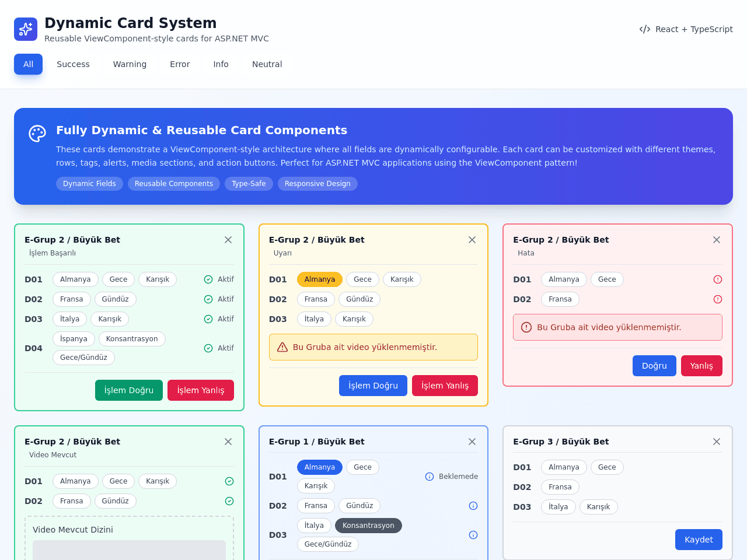Click the green check icon on Video Mevcut D02
This screenshot has height=560, width=747.
[x=229, y=501]
